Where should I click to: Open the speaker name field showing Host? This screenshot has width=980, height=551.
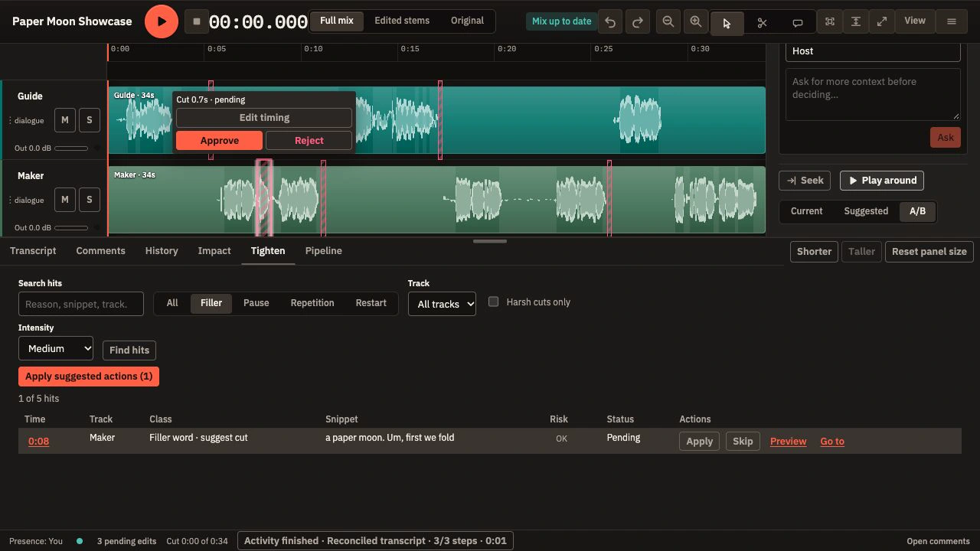click(x=873, y=51)
